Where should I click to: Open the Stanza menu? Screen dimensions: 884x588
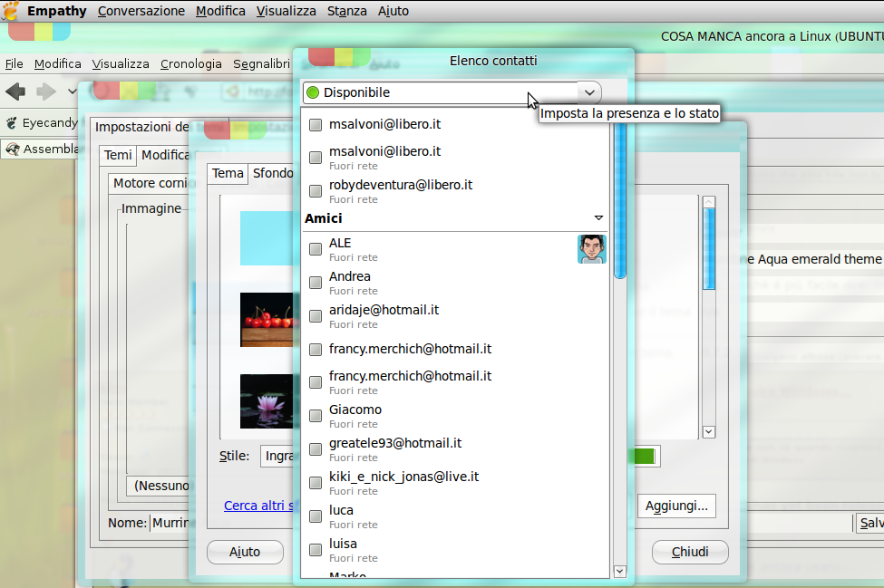tap(346, 11)
